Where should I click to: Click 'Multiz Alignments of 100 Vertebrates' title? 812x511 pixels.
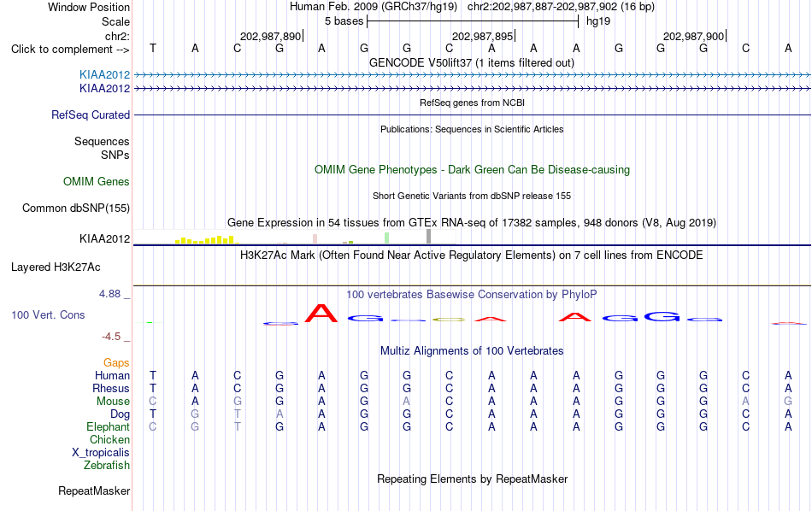tap(472, 350)
